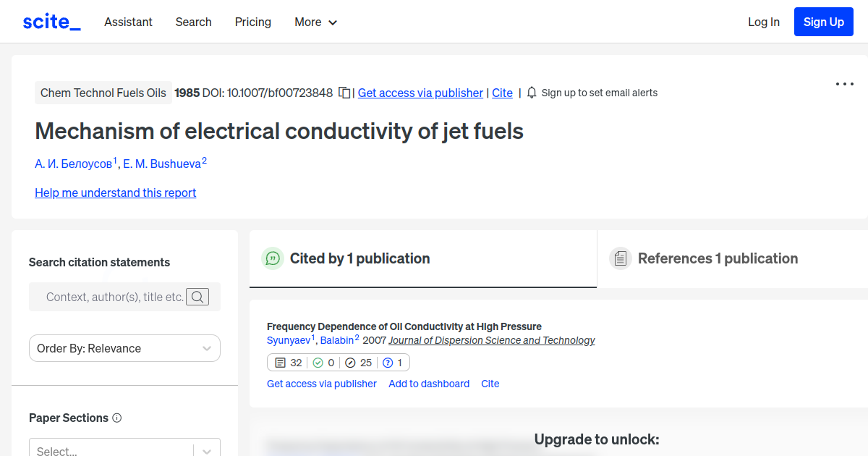The height and width of the screenshot is (456, 868).
Task: Expand the More menu in the navbar
Action: point(316,22)
